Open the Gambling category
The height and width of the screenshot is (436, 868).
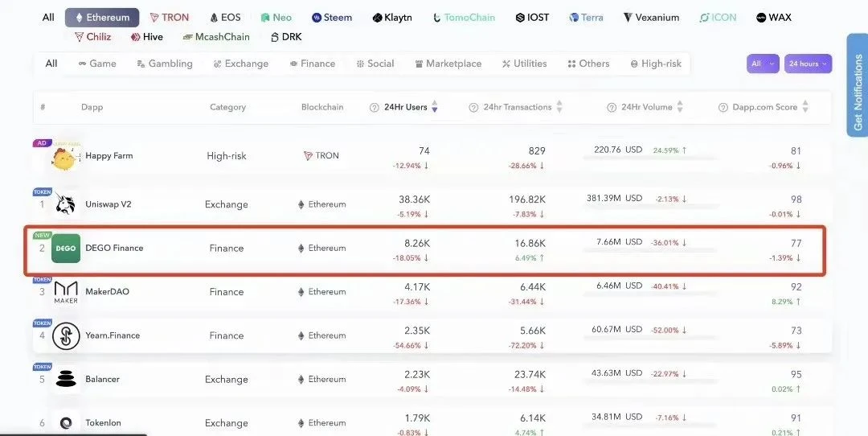(x=165, y=64)
